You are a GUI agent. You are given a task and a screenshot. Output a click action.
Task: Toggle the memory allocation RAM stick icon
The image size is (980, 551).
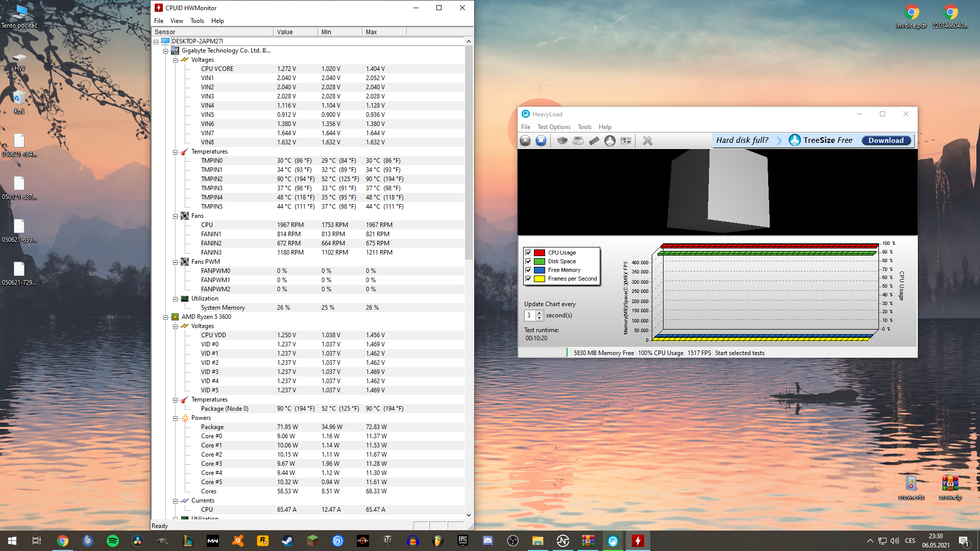[594, 141]
